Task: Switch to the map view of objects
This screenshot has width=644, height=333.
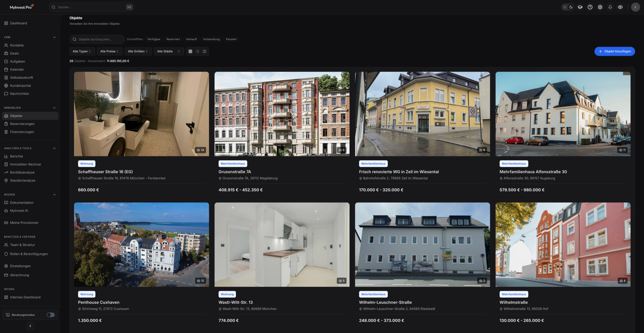Action: (204, 51)
